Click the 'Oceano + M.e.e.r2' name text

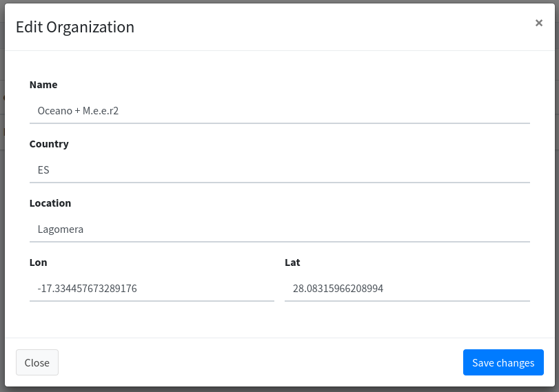(x=78, y=110)
